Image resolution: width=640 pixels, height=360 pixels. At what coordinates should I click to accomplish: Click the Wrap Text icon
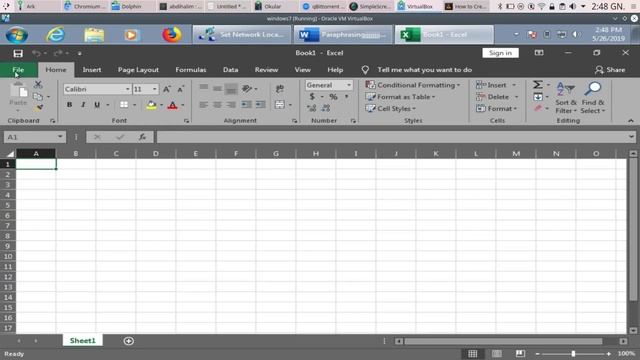pos(280,89)
